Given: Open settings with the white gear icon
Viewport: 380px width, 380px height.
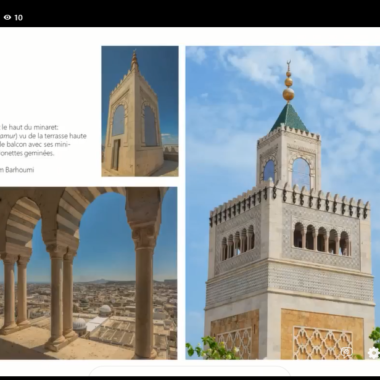Looking at the screenshot, I should click(373, 353).
